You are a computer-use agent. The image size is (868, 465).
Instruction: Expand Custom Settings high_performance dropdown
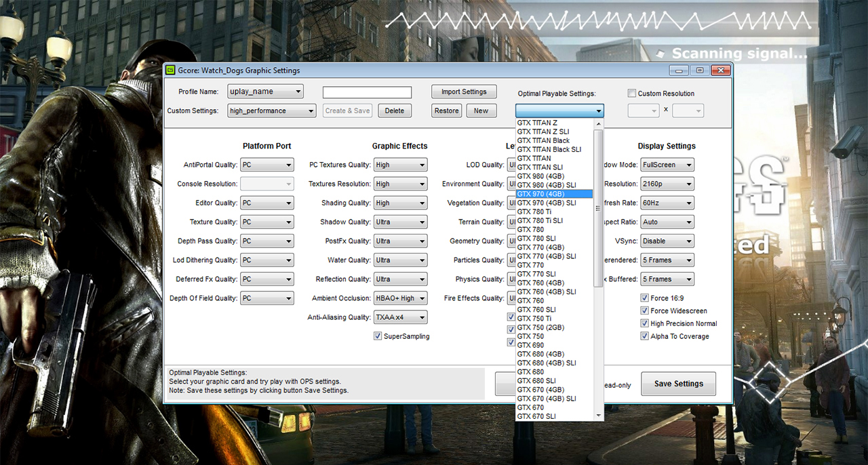click(272, 110)
